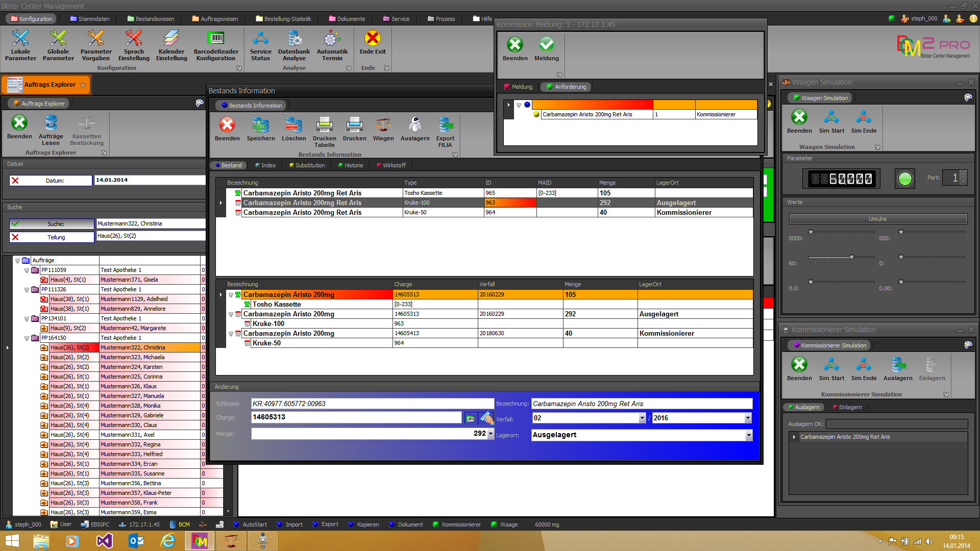Click the Charge input field

click(356, 417)
